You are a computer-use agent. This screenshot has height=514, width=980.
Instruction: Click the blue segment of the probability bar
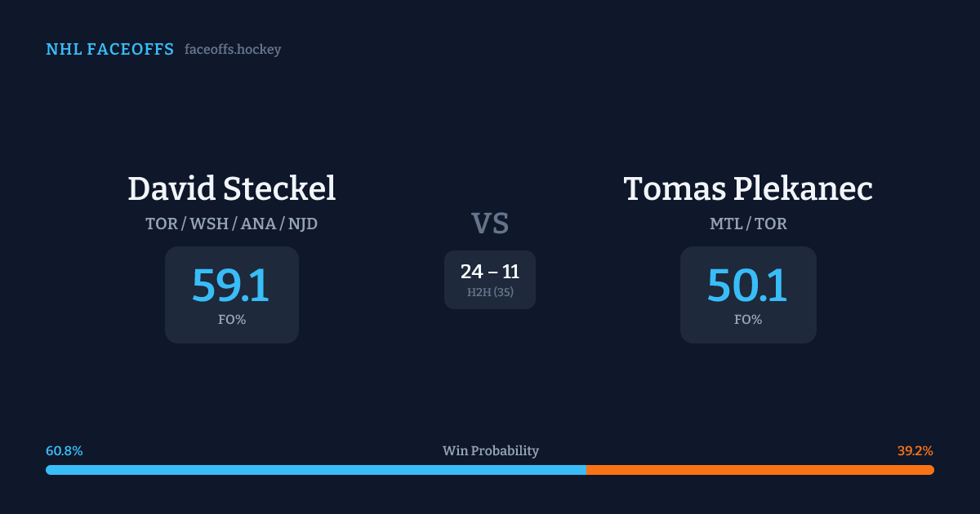coord(315,470)
